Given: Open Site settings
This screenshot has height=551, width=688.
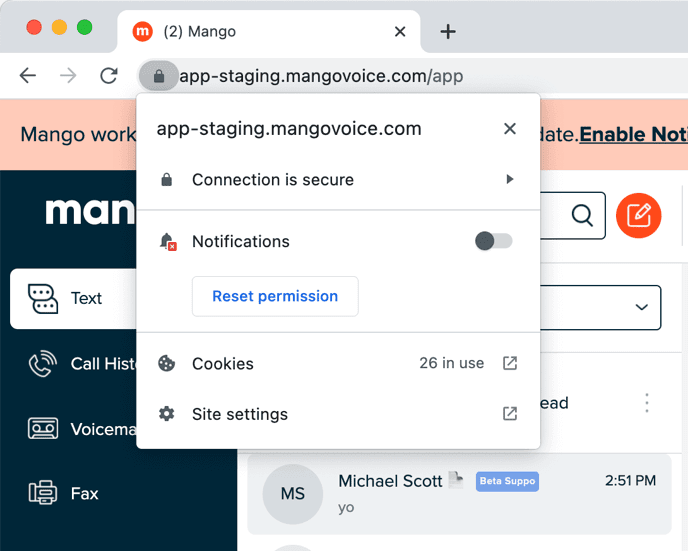Looking at the screenshot, I should (x=338, y=414).
